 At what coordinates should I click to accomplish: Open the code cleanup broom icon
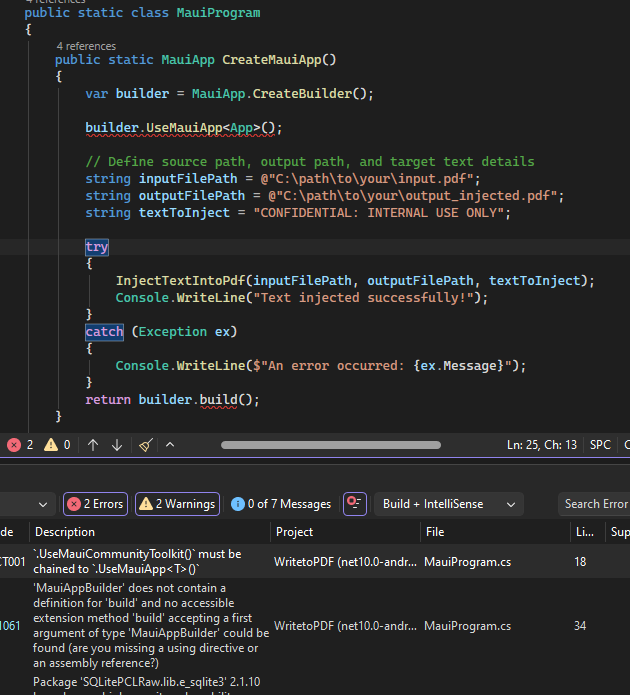(x=146, y=445)
